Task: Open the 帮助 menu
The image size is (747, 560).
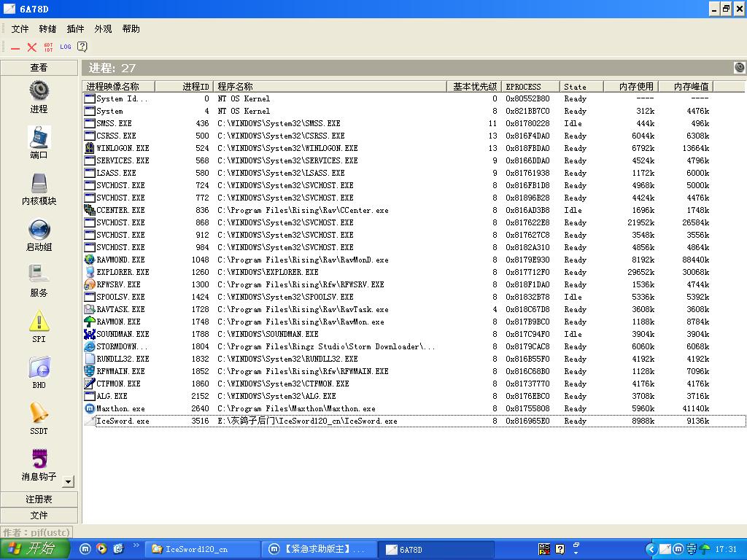Action: (131, 29)
